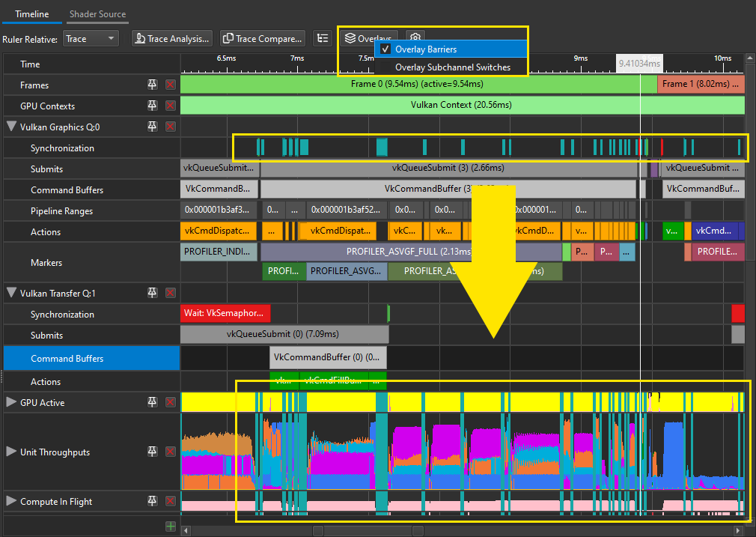
Task: Click the green add row icon
Action: tap(171, 527)
